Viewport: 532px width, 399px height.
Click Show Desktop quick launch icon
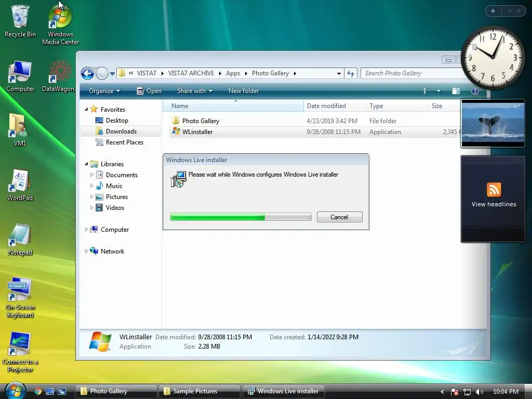[50, 392]
